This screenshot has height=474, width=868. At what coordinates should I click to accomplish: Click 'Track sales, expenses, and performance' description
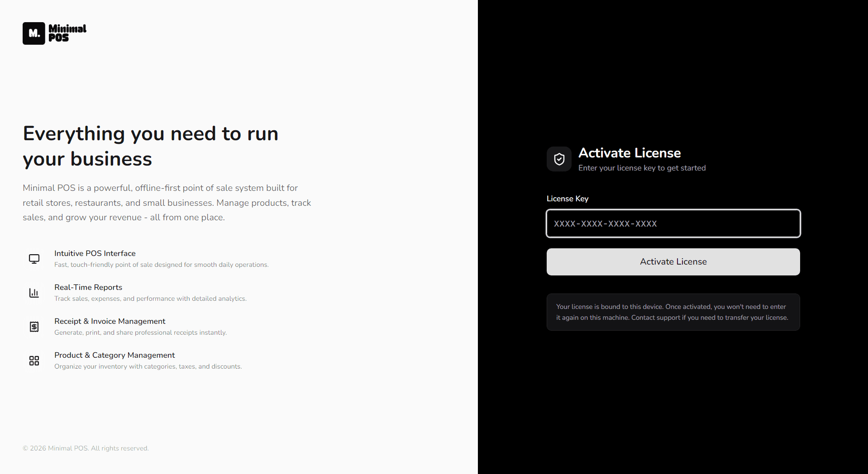150,299
